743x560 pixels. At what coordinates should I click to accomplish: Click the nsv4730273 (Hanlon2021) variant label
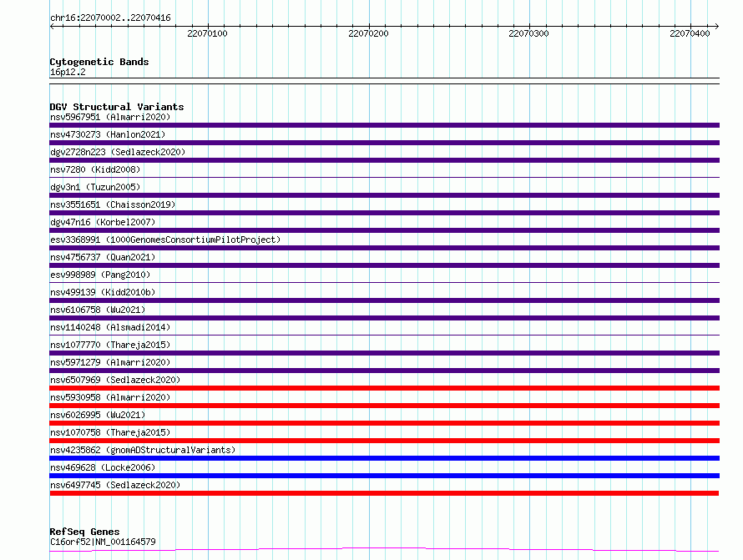(108, 134)
